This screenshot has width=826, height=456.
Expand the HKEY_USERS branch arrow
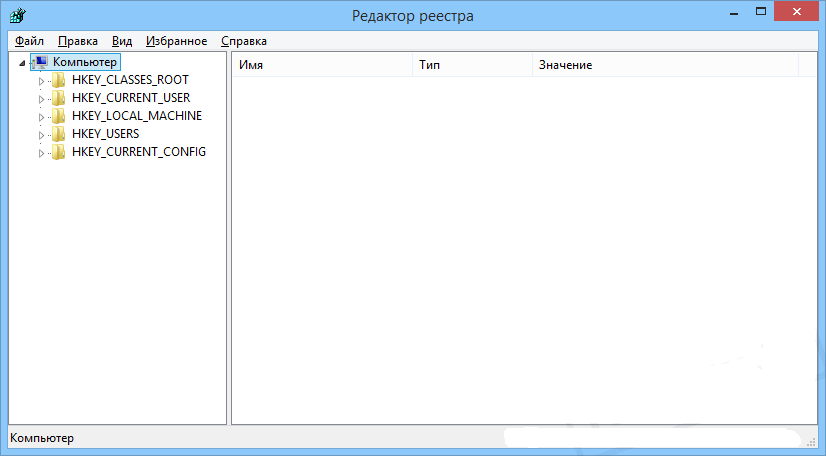tap(42, 135)
